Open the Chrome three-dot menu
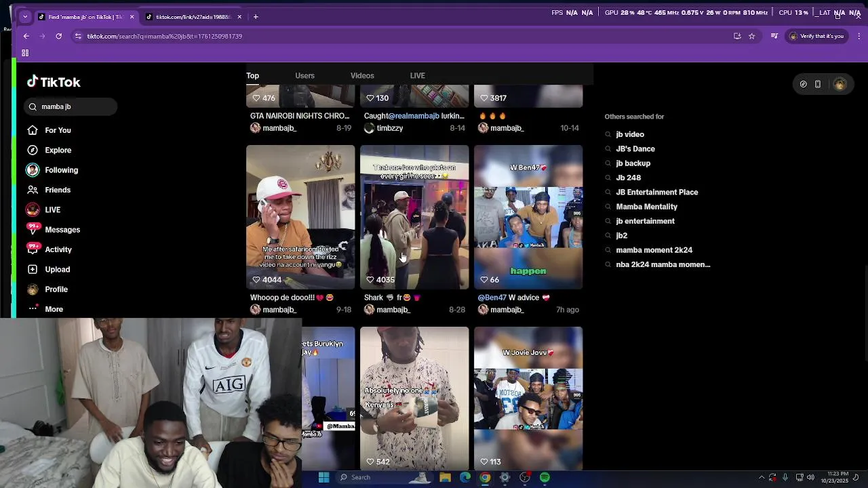This screenshot has height=488, width=868. (x=859, y=36)
